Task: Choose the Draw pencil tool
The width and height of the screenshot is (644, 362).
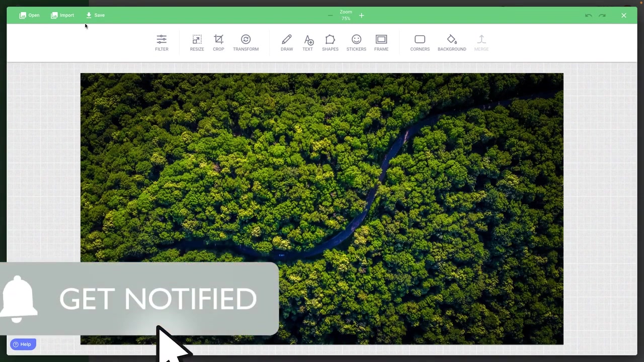Action: (287, 43)
